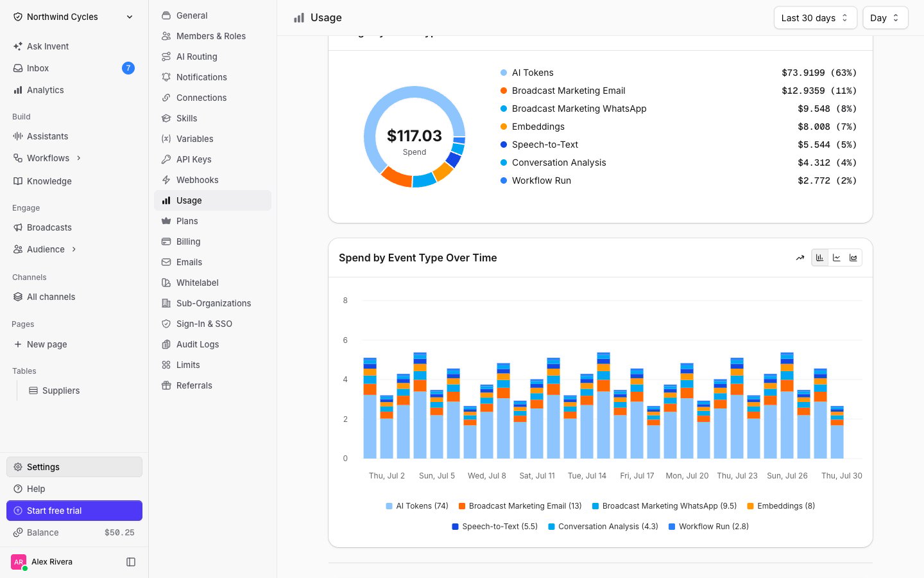924x578 pixels.
Task: Open the Emails envelope icon
Action: 166,262
